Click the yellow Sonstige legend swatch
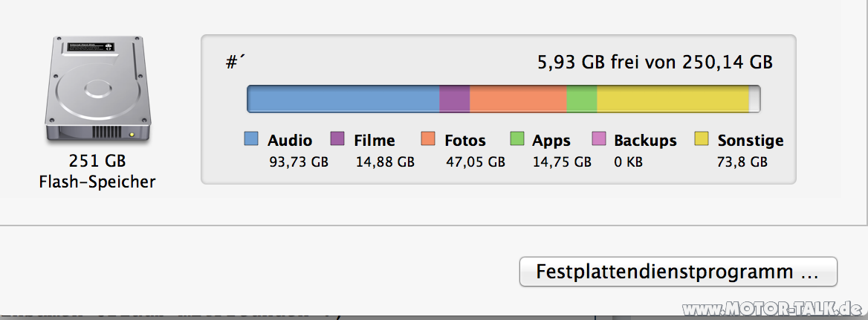The width and height of the screenshot is (868, 320). coord(702,139)
